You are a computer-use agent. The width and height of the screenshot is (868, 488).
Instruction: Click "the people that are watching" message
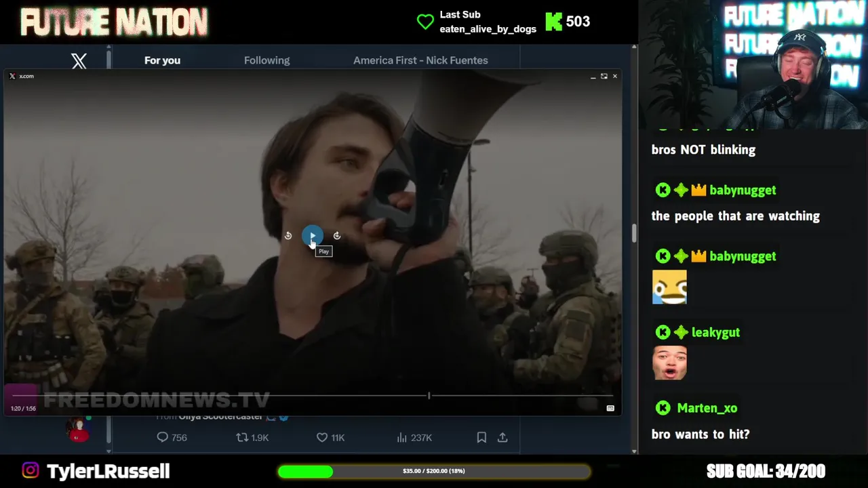735,216
